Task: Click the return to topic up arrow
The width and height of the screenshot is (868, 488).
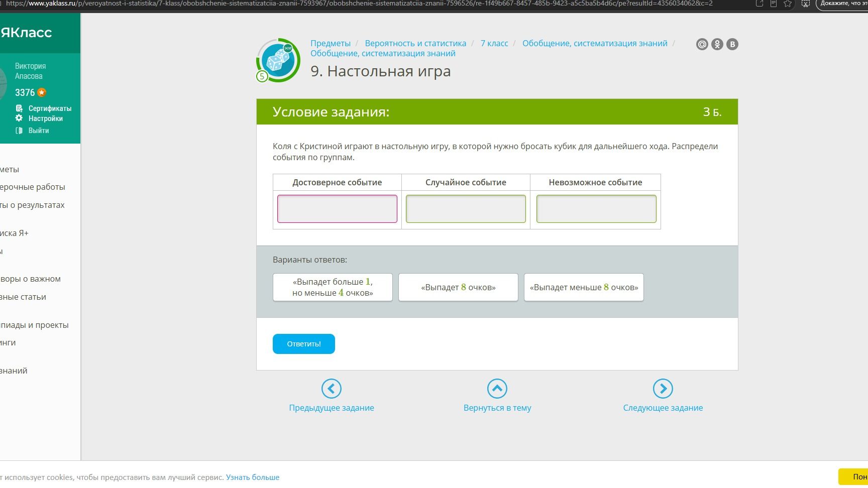Action: 497,389
